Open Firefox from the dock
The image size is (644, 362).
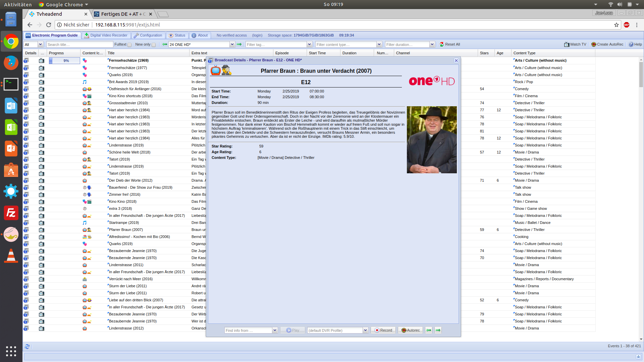click(11, 63)
